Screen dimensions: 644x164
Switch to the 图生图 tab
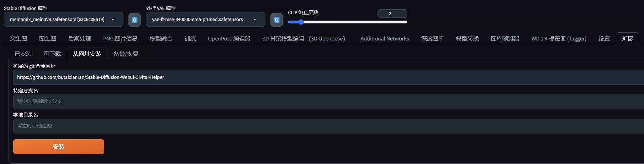[48, 38]
